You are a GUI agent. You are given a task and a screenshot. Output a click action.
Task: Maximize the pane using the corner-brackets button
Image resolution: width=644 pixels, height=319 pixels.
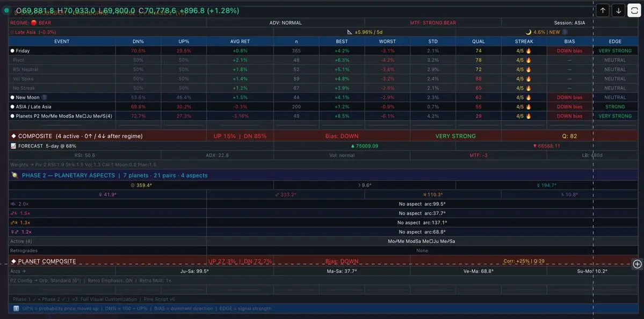pos(634,11)
